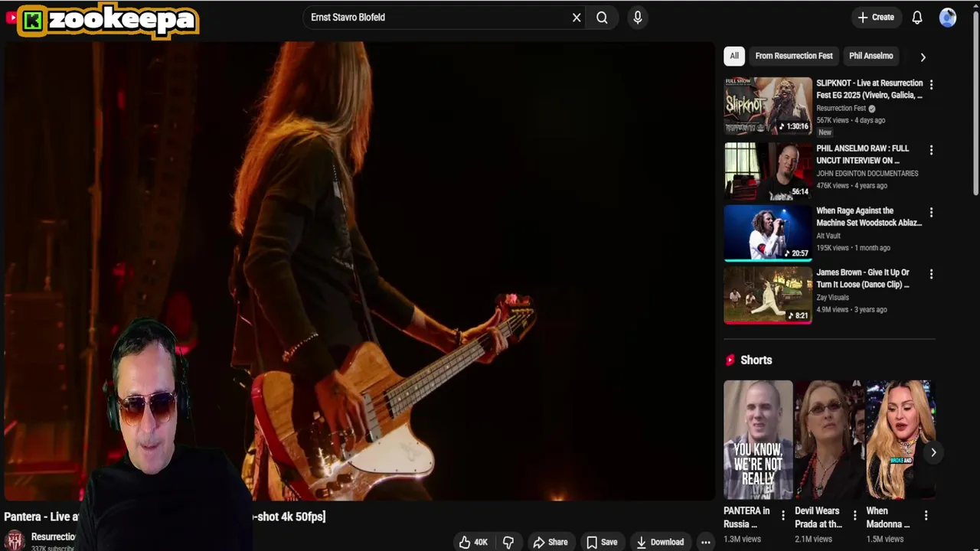
Task: Go to JOHN EDGINTON DOCUMENTARIES channel
Action: point(867,174)
